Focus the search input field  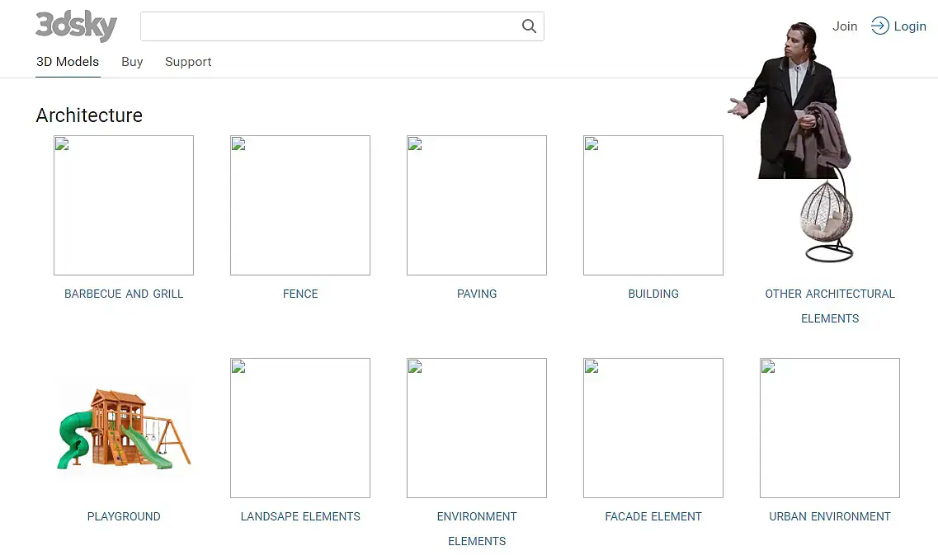pyautogui.click(x=342, y=26)
